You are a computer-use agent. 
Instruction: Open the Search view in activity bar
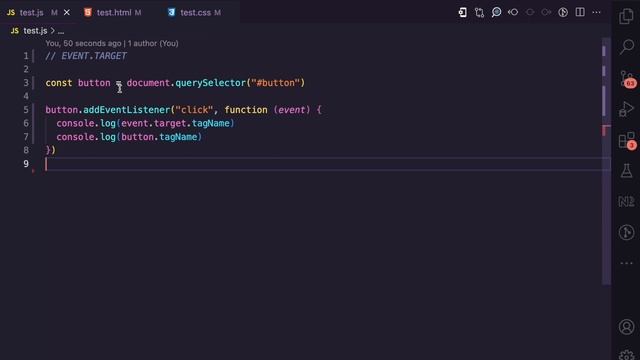[x=627, y=47]
